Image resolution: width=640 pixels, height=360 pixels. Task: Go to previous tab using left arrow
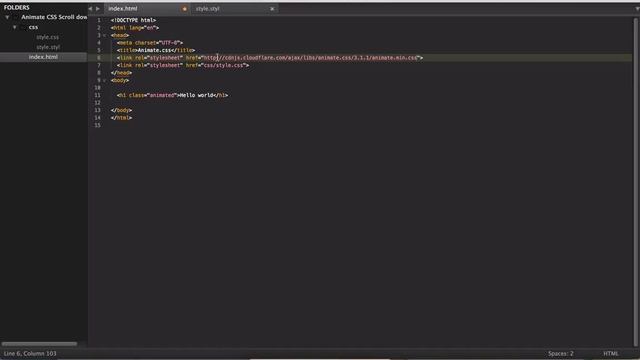tap(90, 9)
